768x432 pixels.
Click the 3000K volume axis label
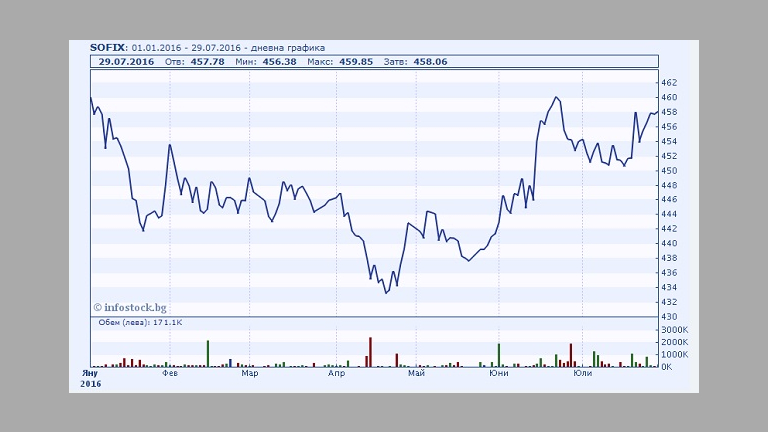coord(674,330)
